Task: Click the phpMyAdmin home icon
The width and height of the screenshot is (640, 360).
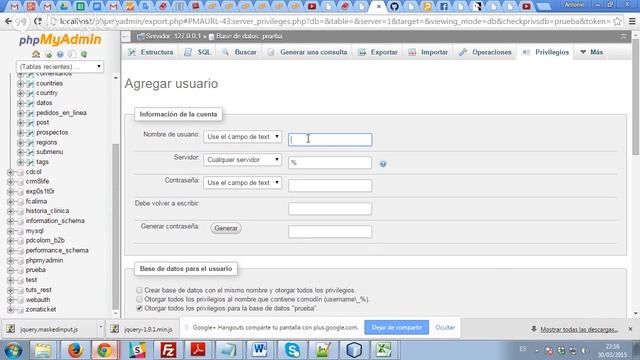Action: (x=36, y=54)
